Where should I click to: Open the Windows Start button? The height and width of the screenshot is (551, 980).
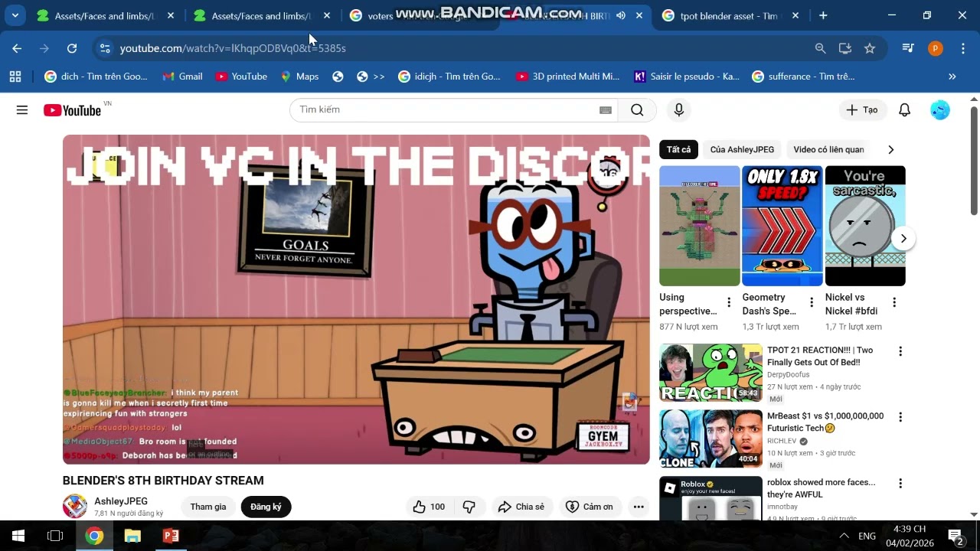click(18, 536)
